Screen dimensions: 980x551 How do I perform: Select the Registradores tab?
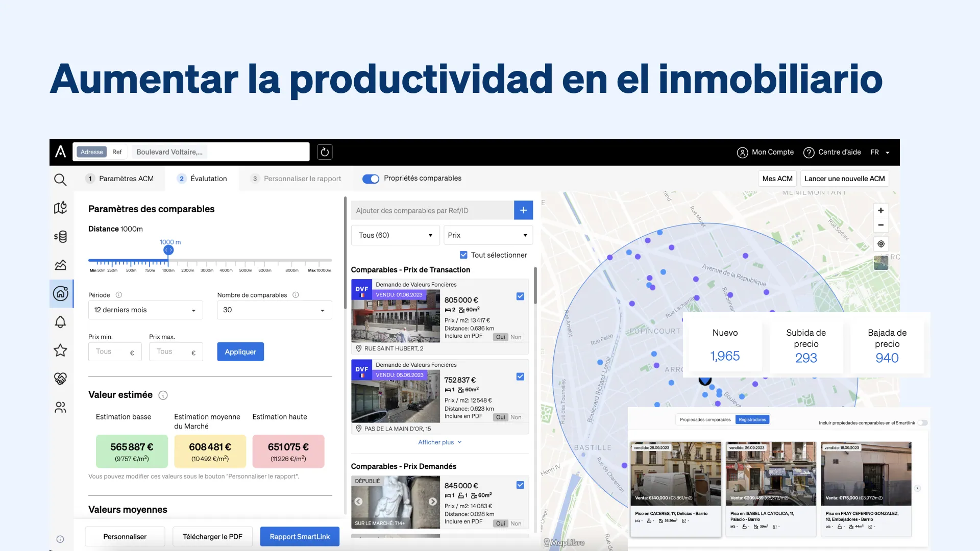point(752,419)
